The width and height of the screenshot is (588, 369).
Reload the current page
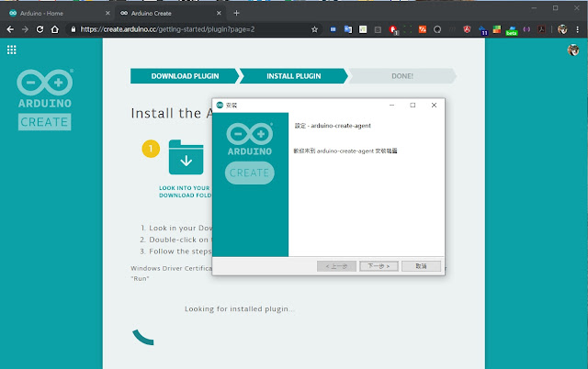pos(40,29)
